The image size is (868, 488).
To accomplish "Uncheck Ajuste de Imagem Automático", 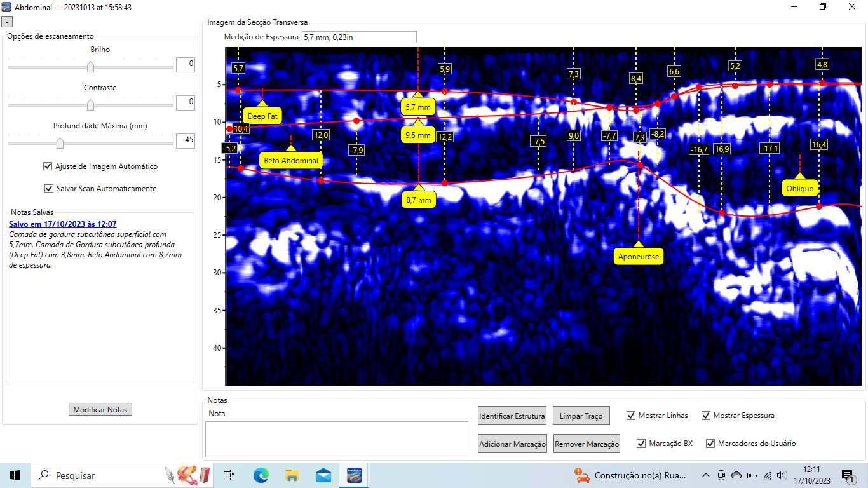I will pos(48,166).
